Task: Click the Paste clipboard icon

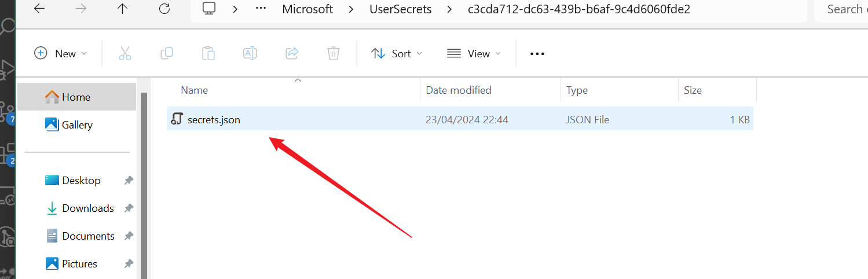Action: [208, 53]
